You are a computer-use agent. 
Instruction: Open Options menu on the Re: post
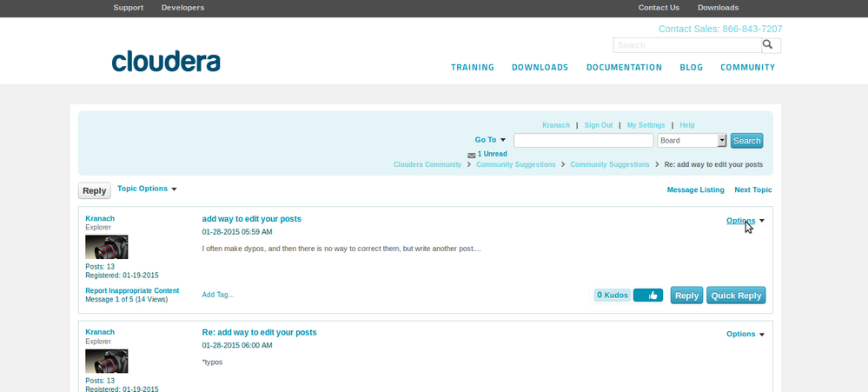[745, 334]
